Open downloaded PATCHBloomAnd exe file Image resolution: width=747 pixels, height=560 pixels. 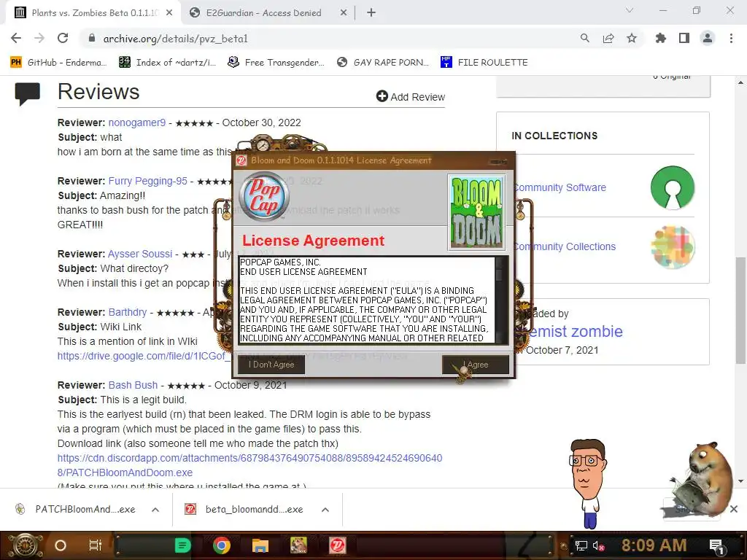coord(75,510)
